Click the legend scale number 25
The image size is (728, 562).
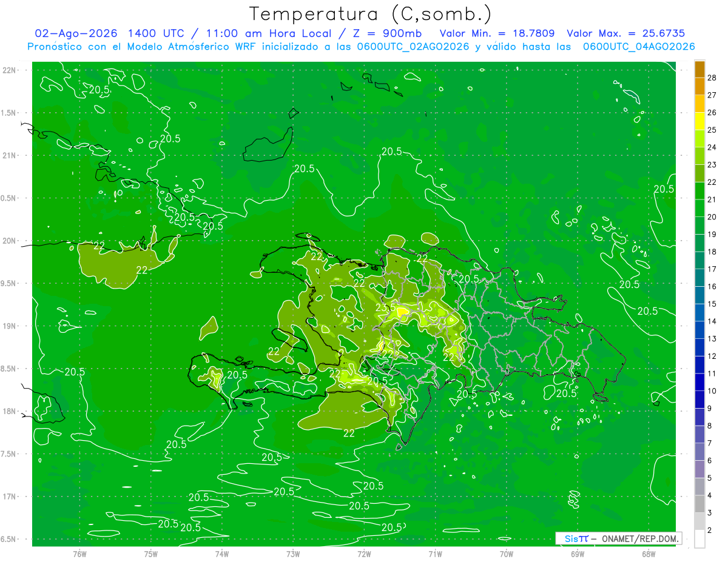pos(712,130)
